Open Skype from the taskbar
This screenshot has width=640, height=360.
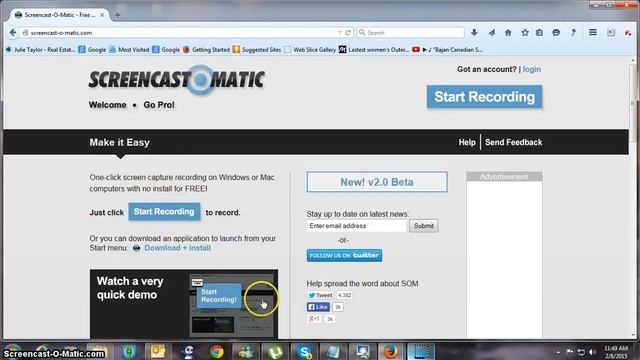[x=304, y=351]
